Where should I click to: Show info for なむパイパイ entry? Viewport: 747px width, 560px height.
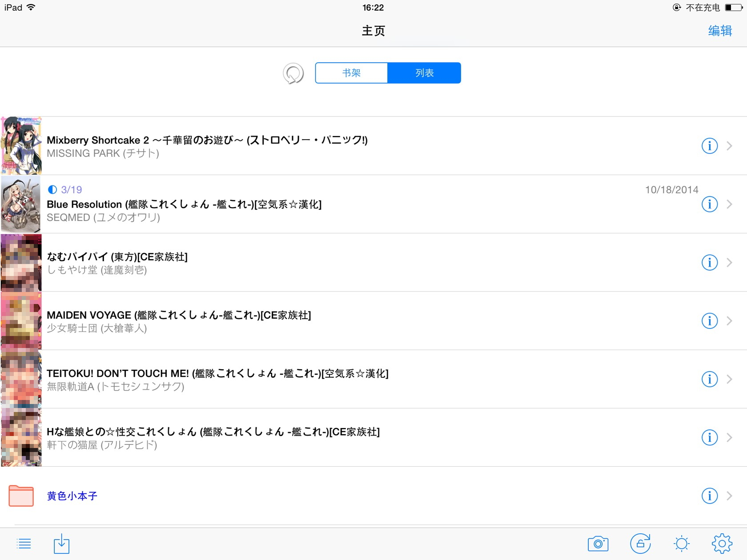709,263
